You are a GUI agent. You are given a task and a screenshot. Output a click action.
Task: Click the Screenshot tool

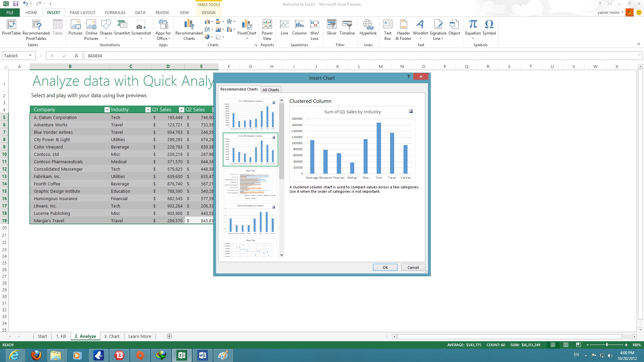coord(141,29)
